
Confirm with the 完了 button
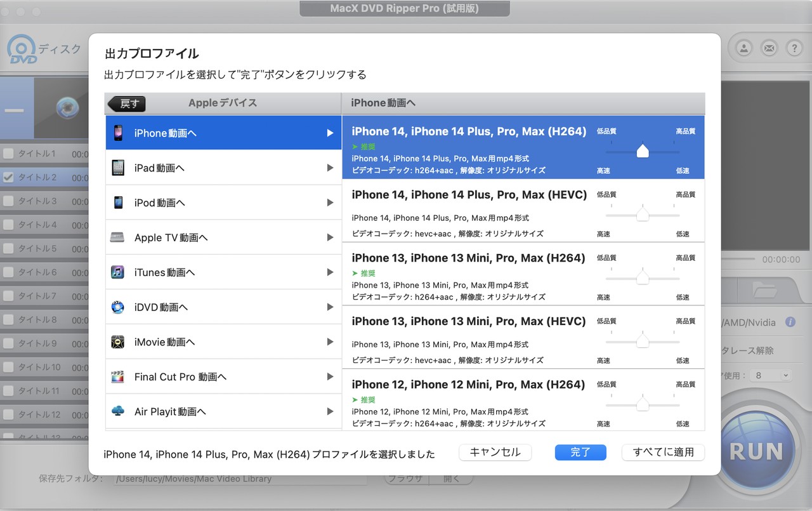(580, 452)
